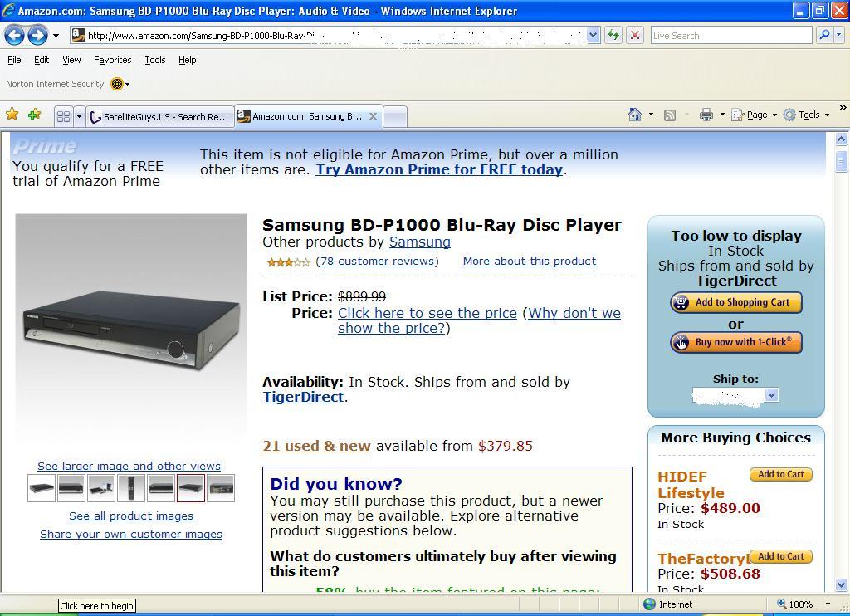Image resolution: width=850 pixels, height=616 pixels.
Task: Open the Favorites menu
Action: (112, 60)
